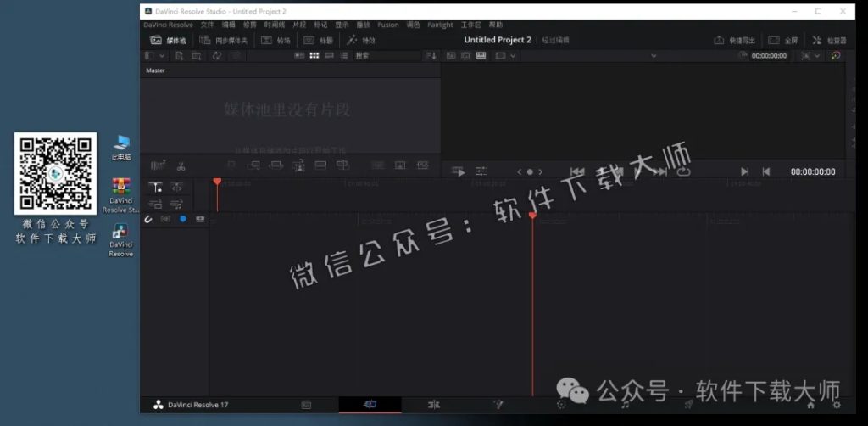868x426 pixels.
Task: Switch media pool to metadata view
Action: point(299,55)
